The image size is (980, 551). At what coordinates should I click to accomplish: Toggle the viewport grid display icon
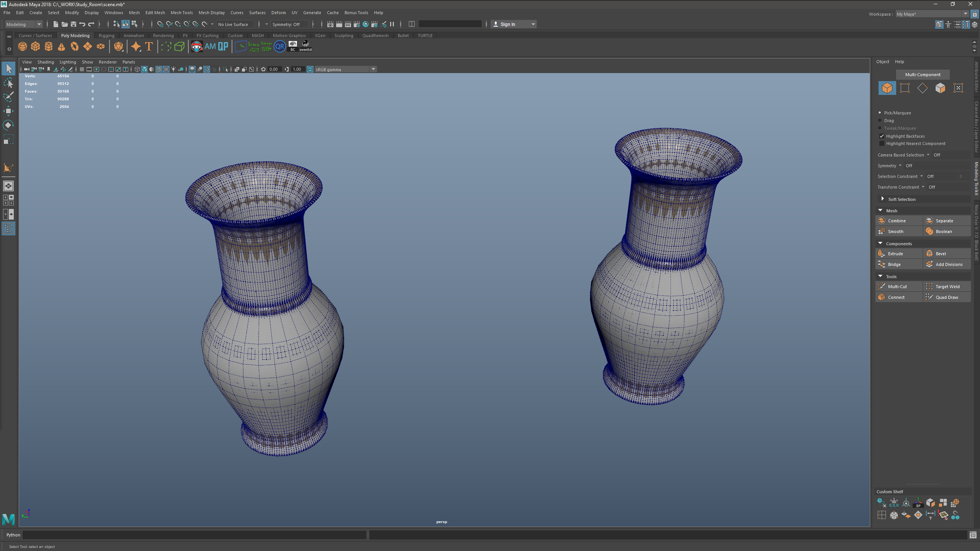(82, 69)
